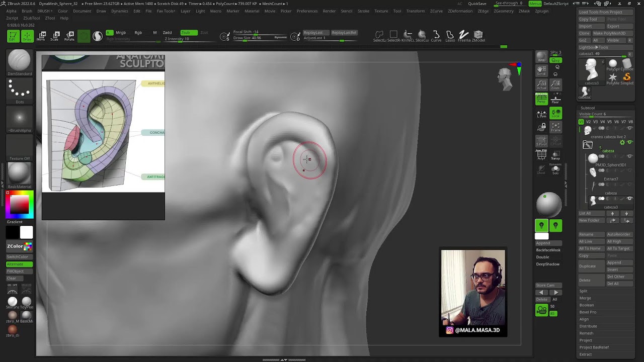Screen dimensions: 644x362
Task: Click the Make PolyMesh3D button
Action: (x=609, y=33)
